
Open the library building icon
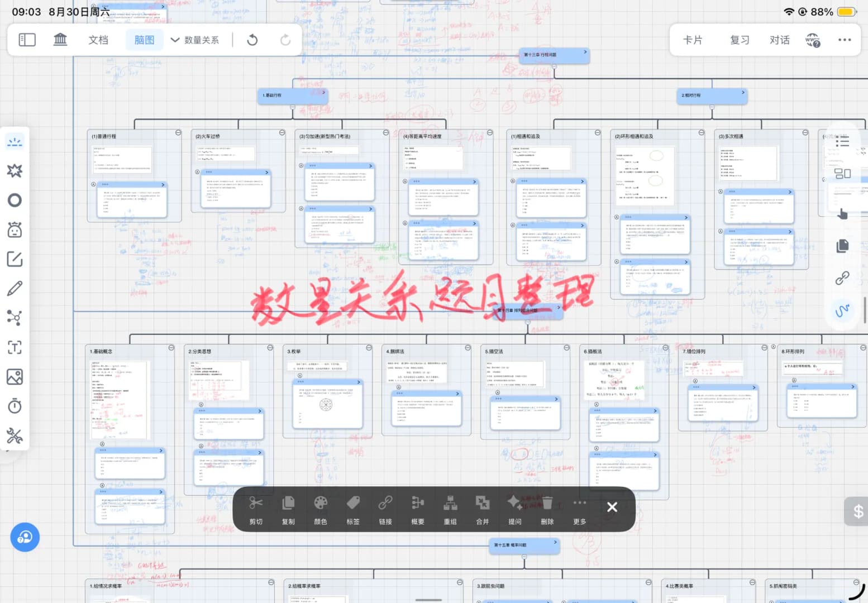point(60,40)
